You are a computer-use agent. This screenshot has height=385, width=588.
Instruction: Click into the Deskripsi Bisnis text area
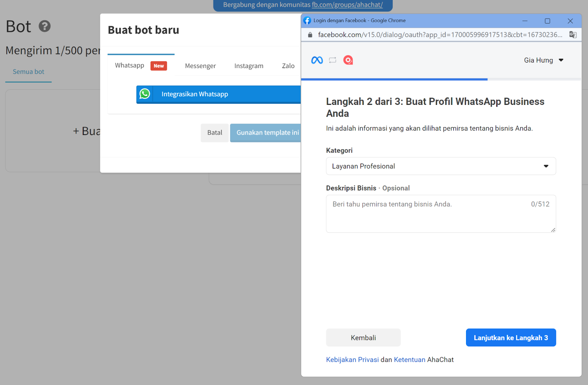pyautogui.click(x=441, y=214)
